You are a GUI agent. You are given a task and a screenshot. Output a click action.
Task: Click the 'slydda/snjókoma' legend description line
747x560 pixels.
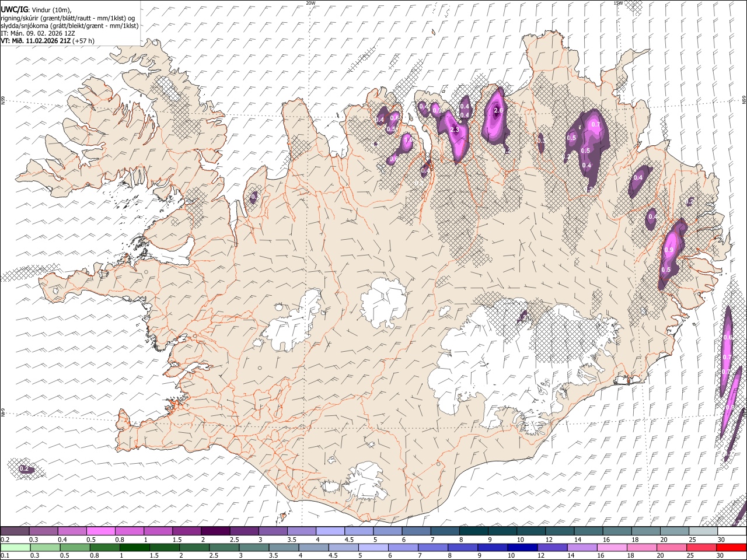click(x=69, y=26)
